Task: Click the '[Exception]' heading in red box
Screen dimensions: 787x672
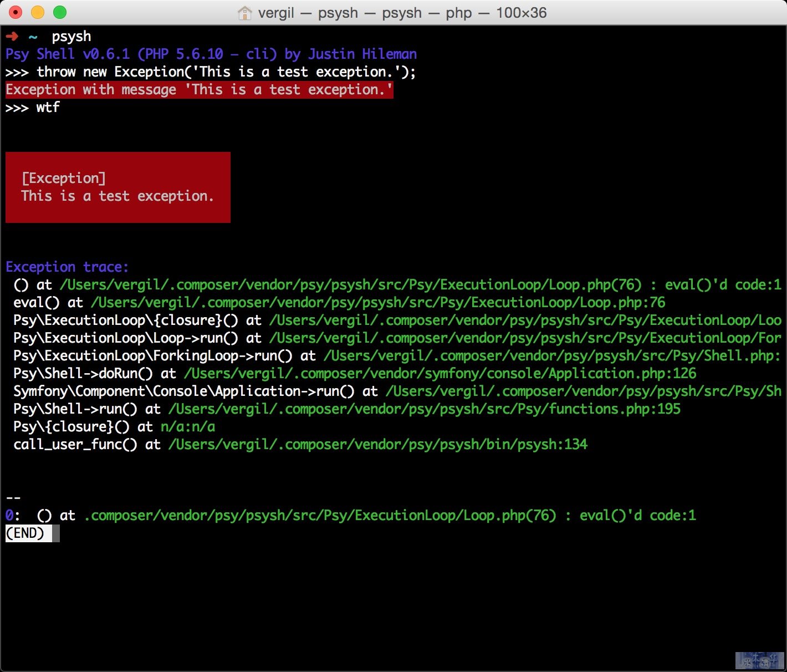Action: (63, 179)
